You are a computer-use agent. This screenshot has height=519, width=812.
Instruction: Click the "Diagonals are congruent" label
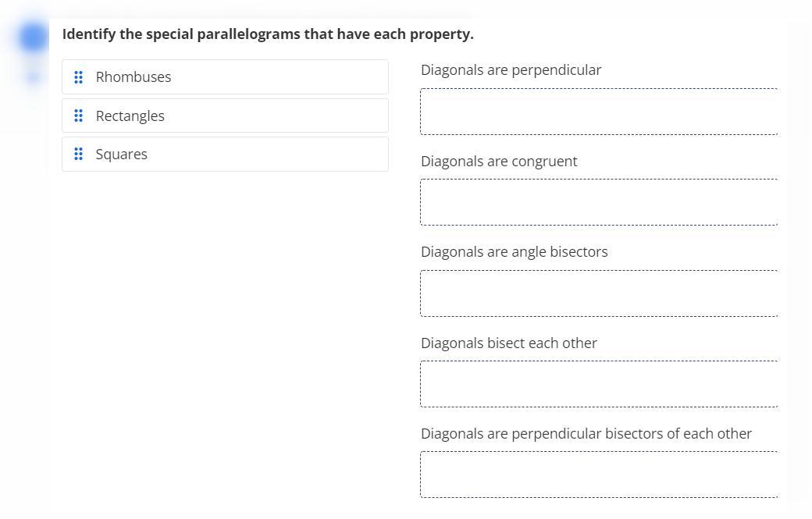tap(499, 162)
